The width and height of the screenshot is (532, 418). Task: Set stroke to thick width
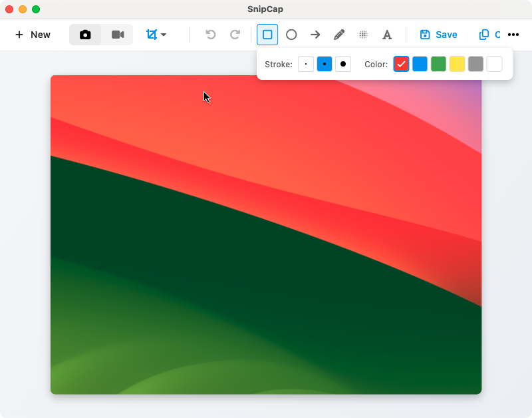click(343, 64)
